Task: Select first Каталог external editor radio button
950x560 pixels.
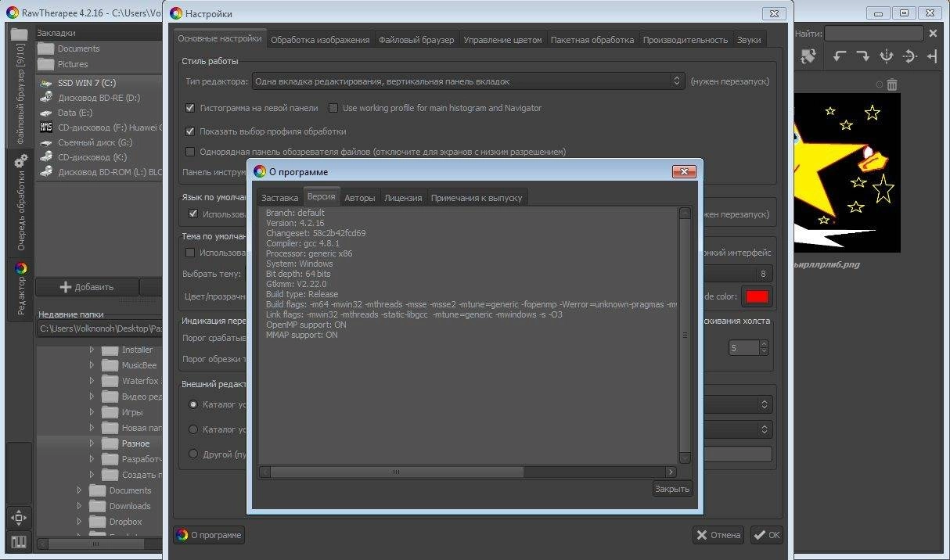Action: pos(193,404)
